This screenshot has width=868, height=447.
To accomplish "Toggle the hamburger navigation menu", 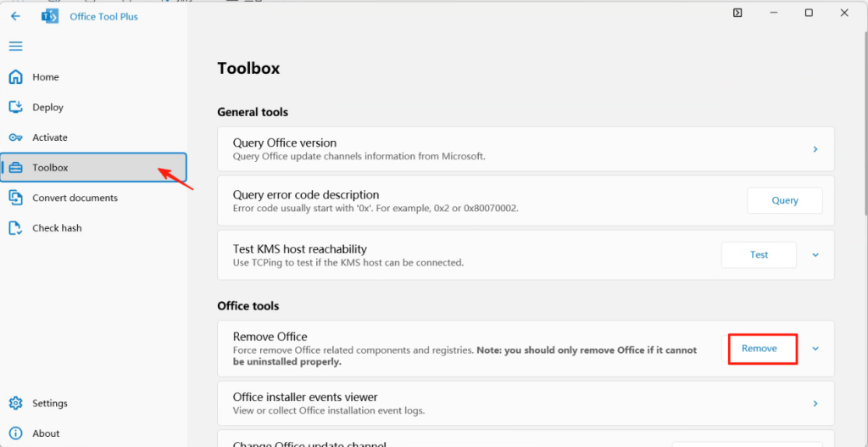I will (x=15, y=47).
